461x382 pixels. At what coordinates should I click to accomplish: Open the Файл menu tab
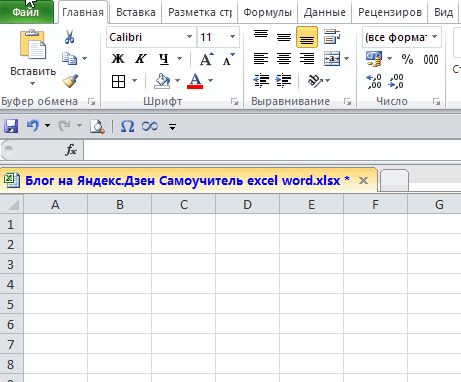pos(26,12)
